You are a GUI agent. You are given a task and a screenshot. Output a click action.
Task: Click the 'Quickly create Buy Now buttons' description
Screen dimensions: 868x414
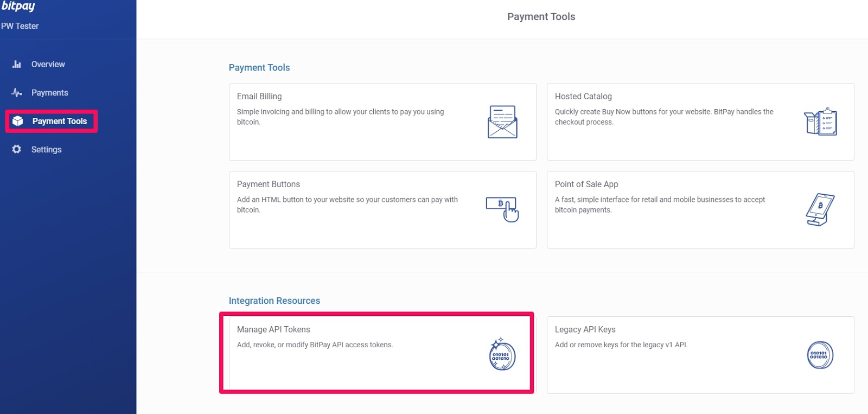(664, 117)
